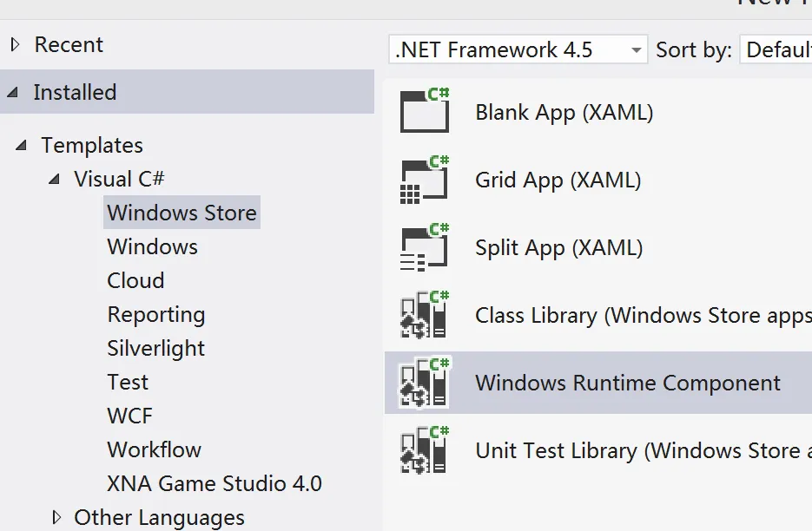The image size is (812, 531).
Task: Click the Windows Runtime Component icon
Action: click(x=424, y=382)
